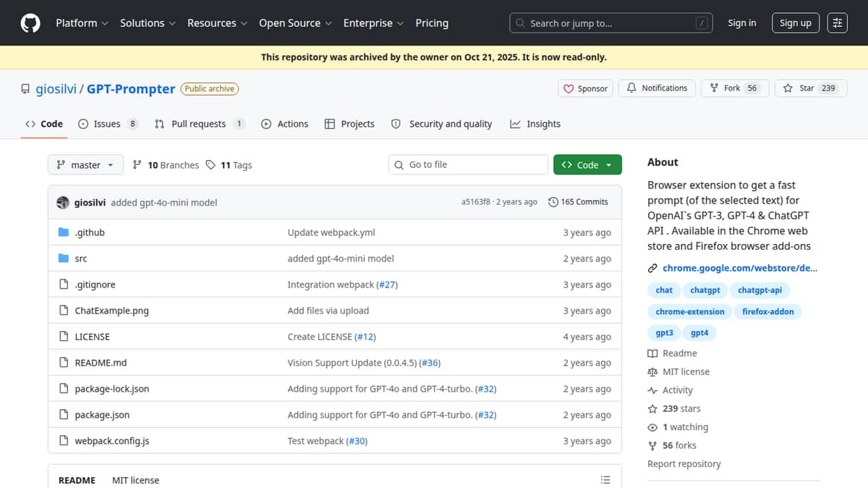This screenshot has height=488, width=868.
Task: Click the Activity pulse icon
Action: pyautogui.click(x=652, y=390)
